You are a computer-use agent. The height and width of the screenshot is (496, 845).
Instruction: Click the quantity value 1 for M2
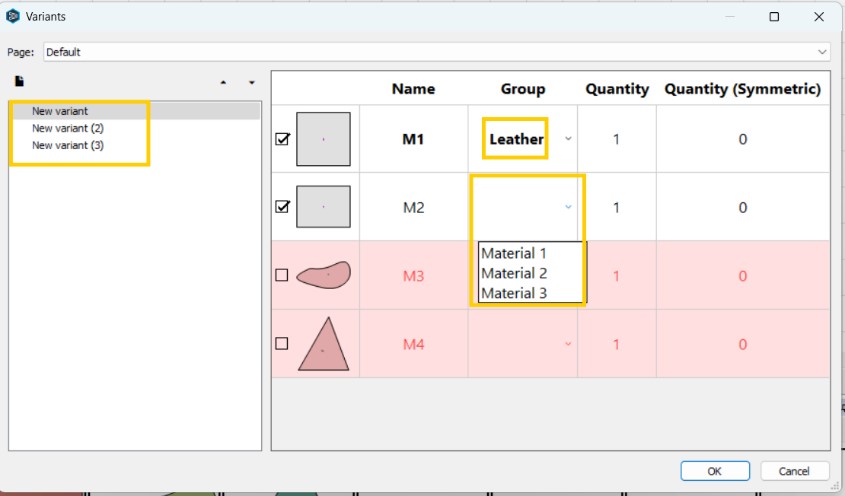tap(616, 208)
